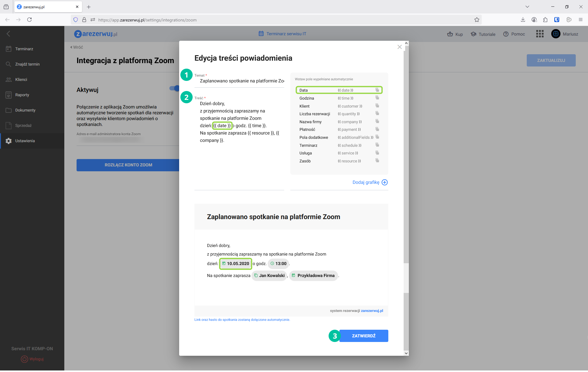The image size is (588, 372).
Task: Click ROZŁĄCZ KONTO ZOOM button
Action: tap(128, 165)
